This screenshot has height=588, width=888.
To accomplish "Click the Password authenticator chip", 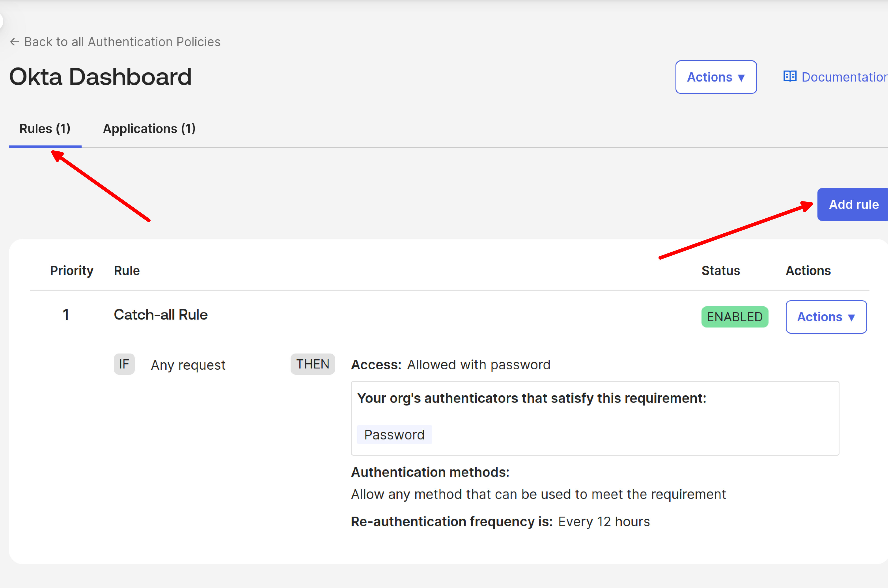I will (394, 435).
